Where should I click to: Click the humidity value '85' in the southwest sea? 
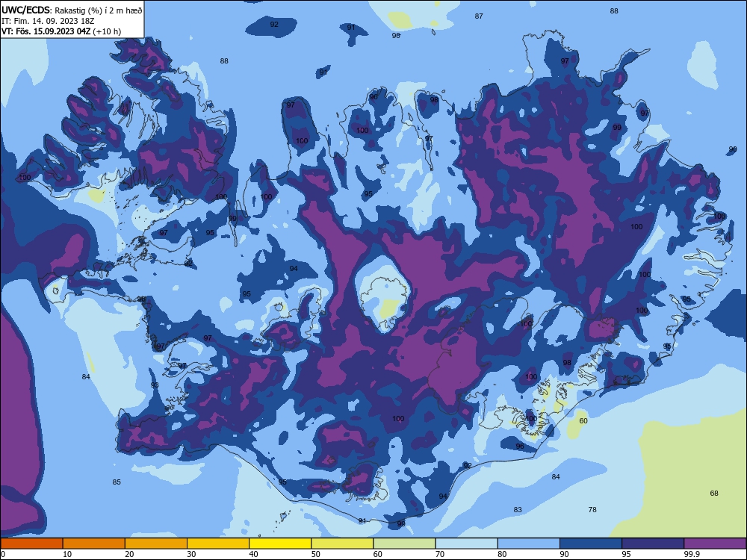tap(117, 482)
